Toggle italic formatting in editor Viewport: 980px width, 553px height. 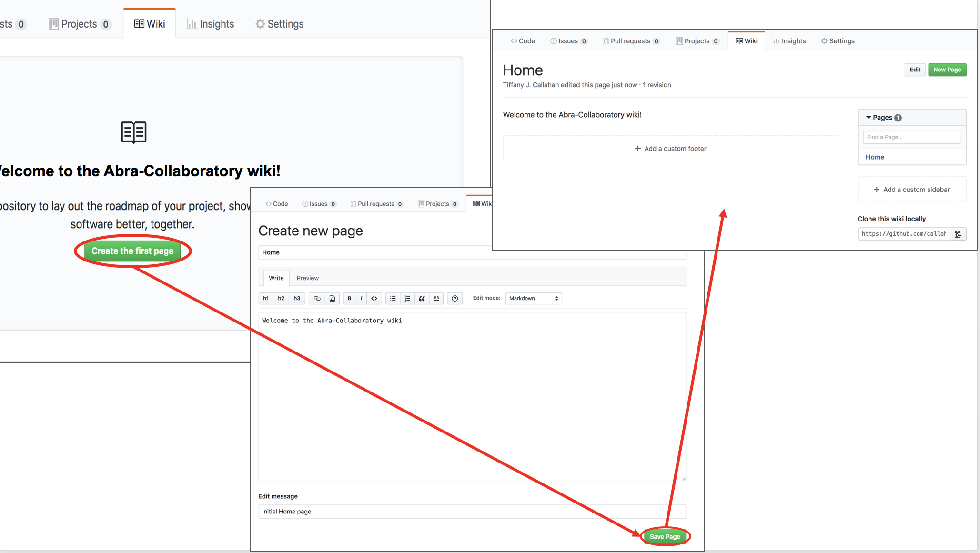[361, 298]
